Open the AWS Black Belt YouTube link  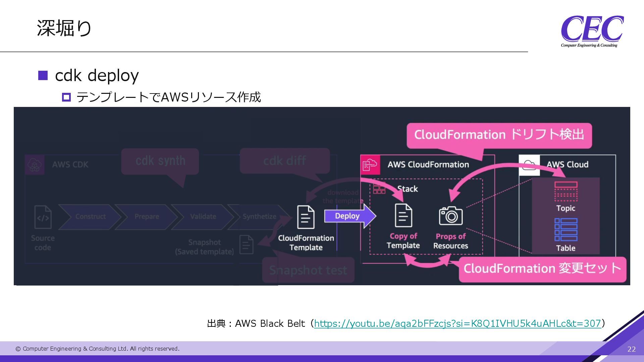pyautogui.click(x=458, y=323)
